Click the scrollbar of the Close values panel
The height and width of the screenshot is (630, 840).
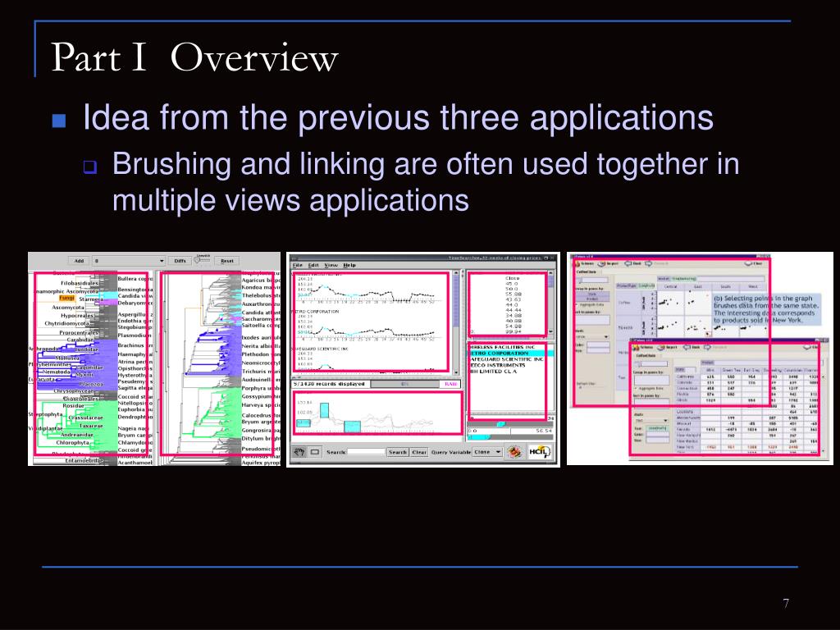tap(550, 303)
